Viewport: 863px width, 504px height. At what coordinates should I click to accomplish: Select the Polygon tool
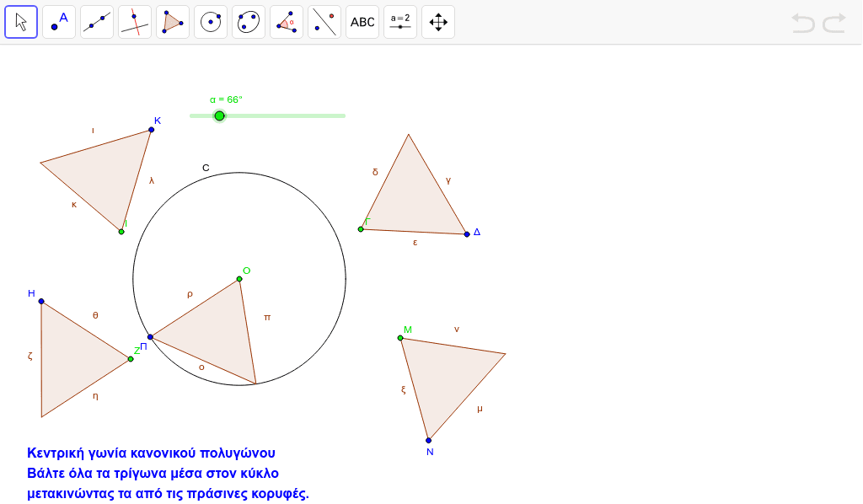(x=173, y=22)
